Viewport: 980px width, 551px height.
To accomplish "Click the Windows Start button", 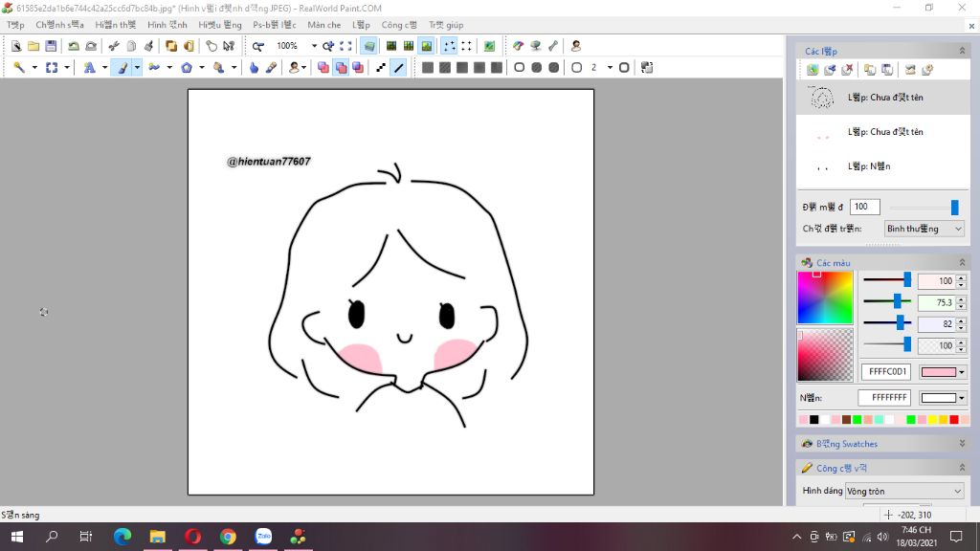I will 17,537.
